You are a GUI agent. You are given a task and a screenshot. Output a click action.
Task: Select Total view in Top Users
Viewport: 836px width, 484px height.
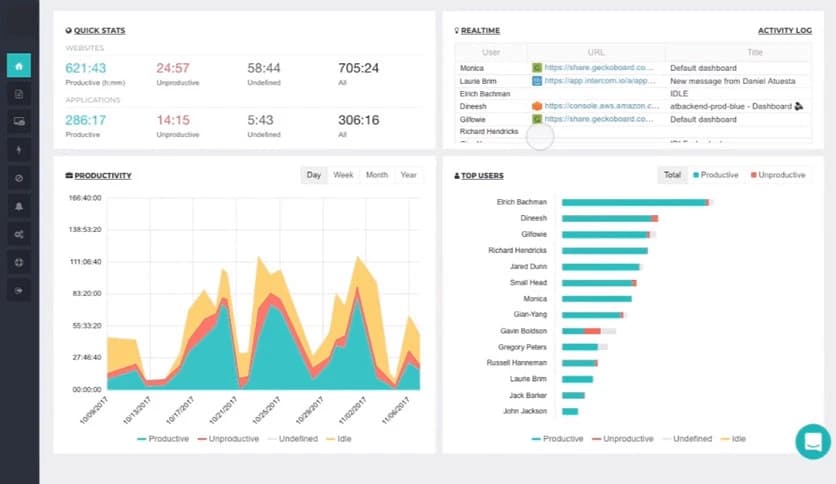[672, 175]
